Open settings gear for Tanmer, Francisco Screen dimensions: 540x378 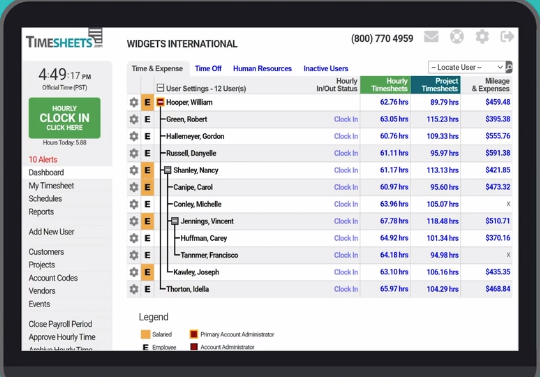pos(134,255)
